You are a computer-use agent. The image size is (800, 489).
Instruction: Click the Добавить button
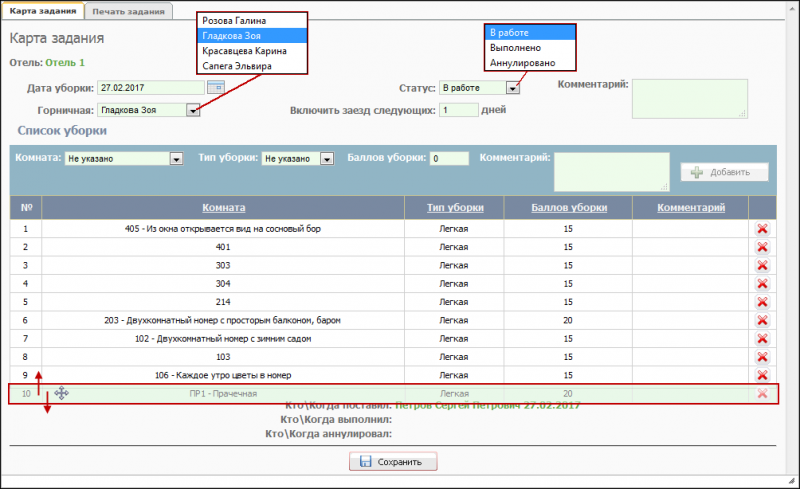tap(725, 172)
